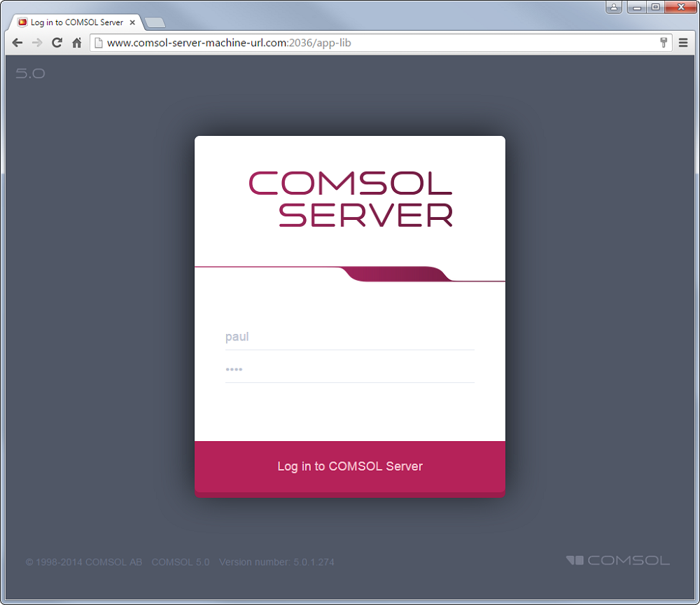Screen dimensions: 700x605
Task: Maximize the browser window
Action: point(655,7)
